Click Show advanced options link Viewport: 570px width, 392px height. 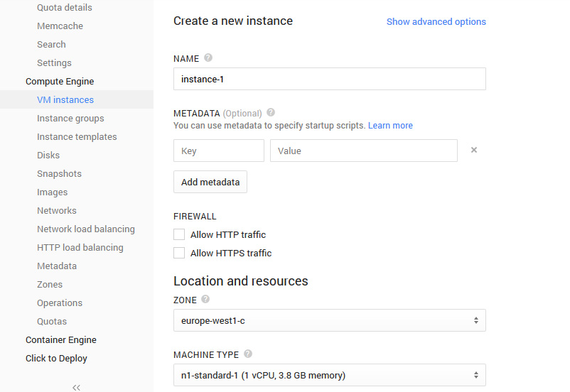coord(436,22)
